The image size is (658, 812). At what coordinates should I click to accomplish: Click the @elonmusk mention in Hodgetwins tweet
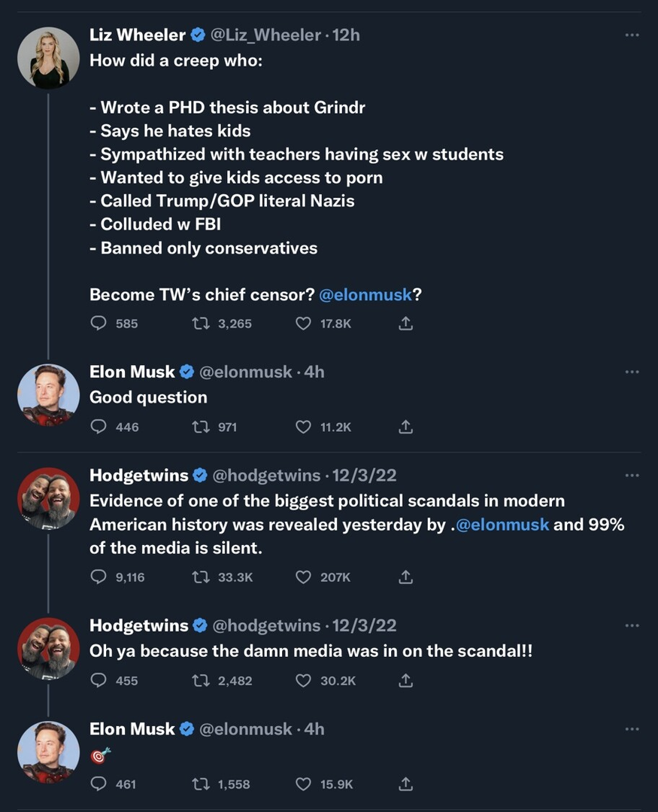pyautogui.click(x=502, y=525)
